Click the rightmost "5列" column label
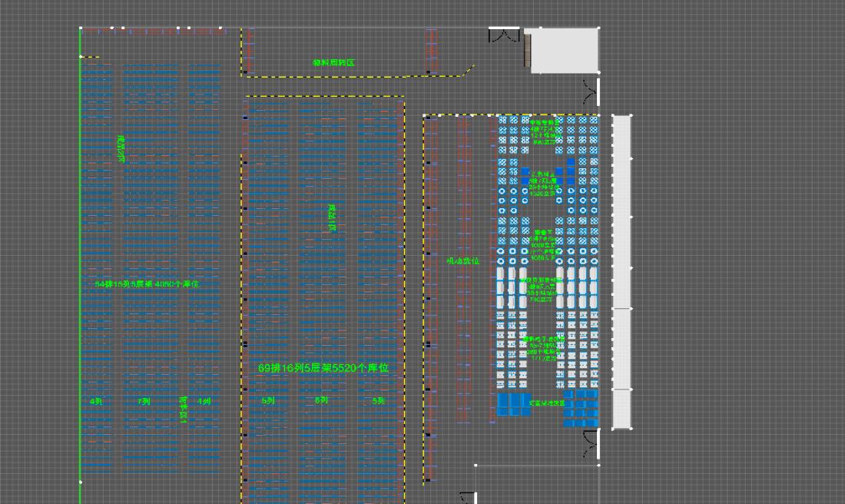The image size is (845, 504). pos(379,401)
